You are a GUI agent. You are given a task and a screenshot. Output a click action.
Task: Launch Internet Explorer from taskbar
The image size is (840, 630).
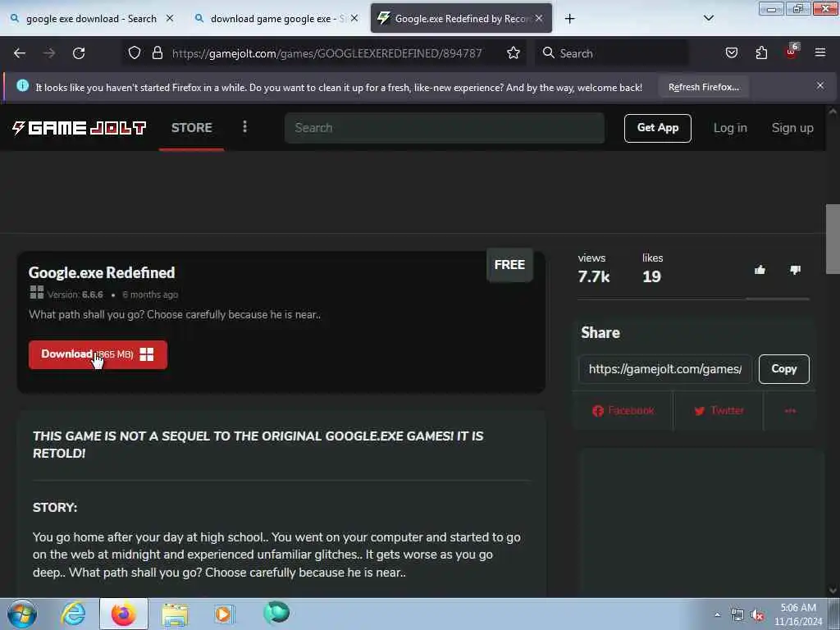click(73, 614)
